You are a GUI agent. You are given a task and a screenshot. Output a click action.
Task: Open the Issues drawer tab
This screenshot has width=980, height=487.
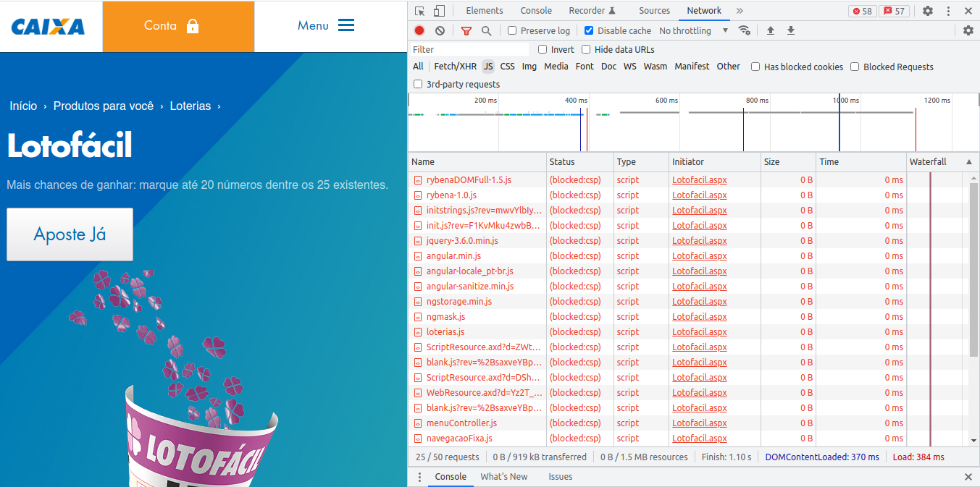561,477
